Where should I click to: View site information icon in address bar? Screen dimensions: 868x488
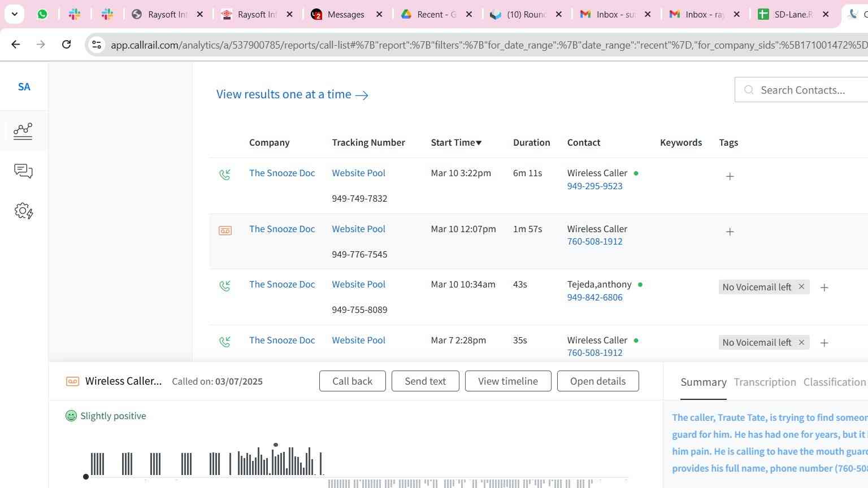point(97,45)
